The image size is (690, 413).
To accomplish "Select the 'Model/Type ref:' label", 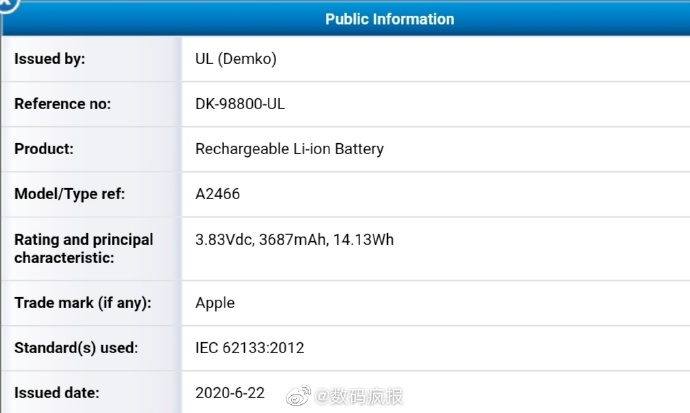I will (69, 194).
